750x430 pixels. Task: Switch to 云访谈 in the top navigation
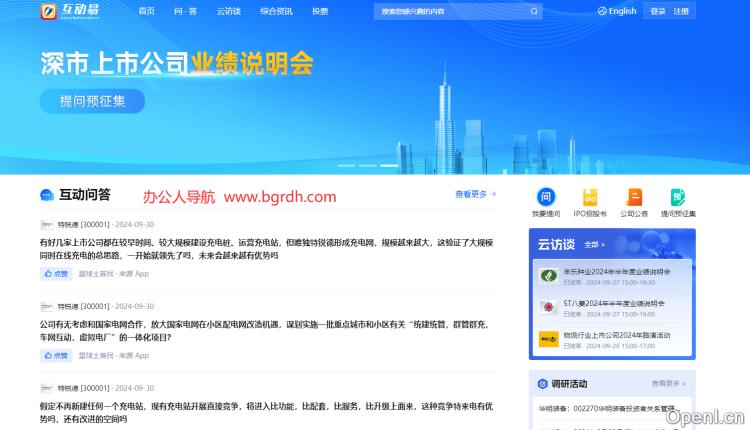(229, 11)
